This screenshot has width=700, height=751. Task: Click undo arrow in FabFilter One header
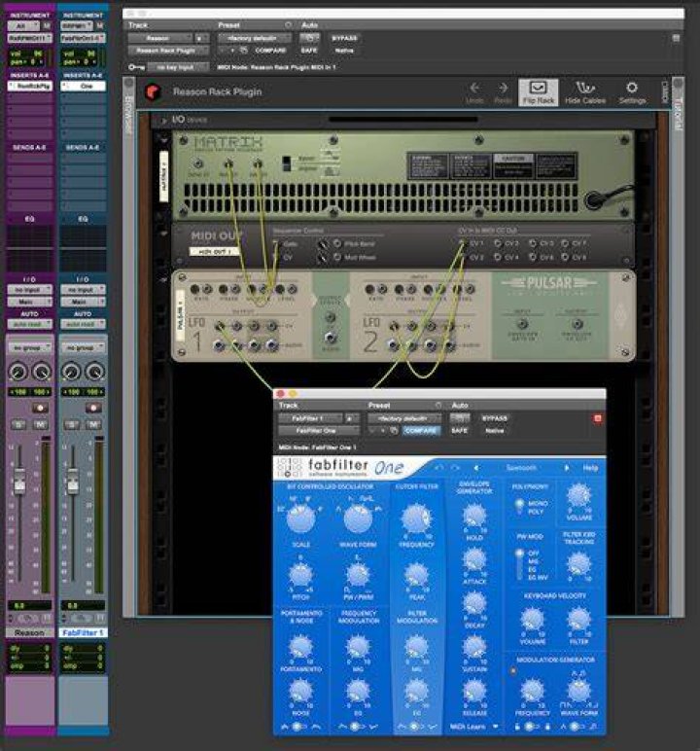(x=439, y=468)
